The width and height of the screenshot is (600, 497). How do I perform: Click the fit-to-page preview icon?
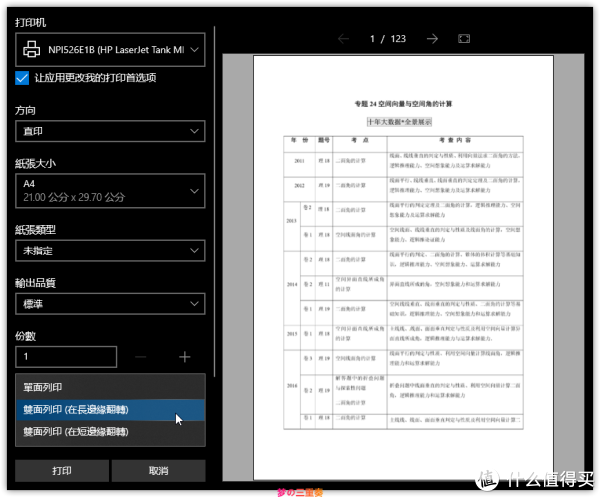(463, 39)
